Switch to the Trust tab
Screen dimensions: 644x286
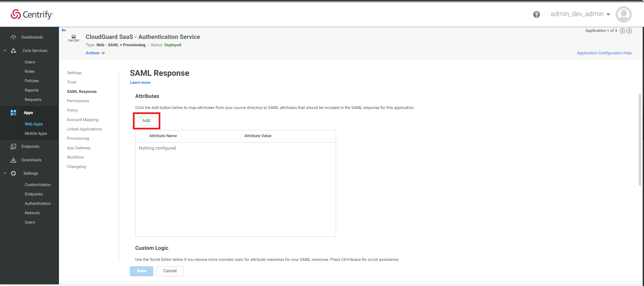pyautogui.click(x=72, y=82)
